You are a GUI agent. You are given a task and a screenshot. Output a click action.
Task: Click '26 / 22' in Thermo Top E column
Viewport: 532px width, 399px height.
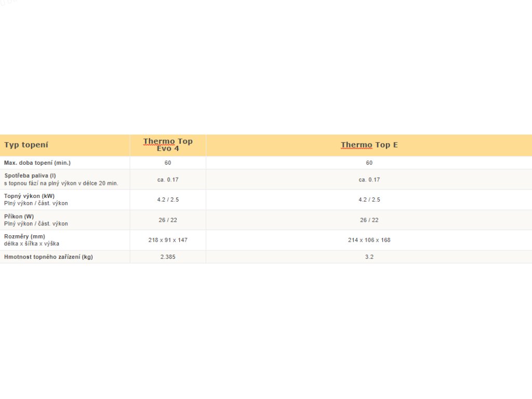point(369,220)
